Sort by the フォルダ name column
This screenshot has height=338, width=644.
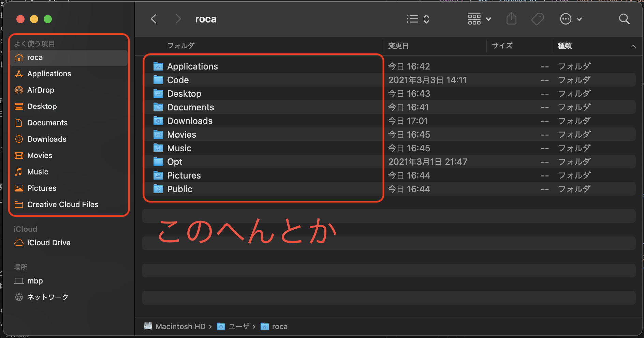(x=181, y=46)
